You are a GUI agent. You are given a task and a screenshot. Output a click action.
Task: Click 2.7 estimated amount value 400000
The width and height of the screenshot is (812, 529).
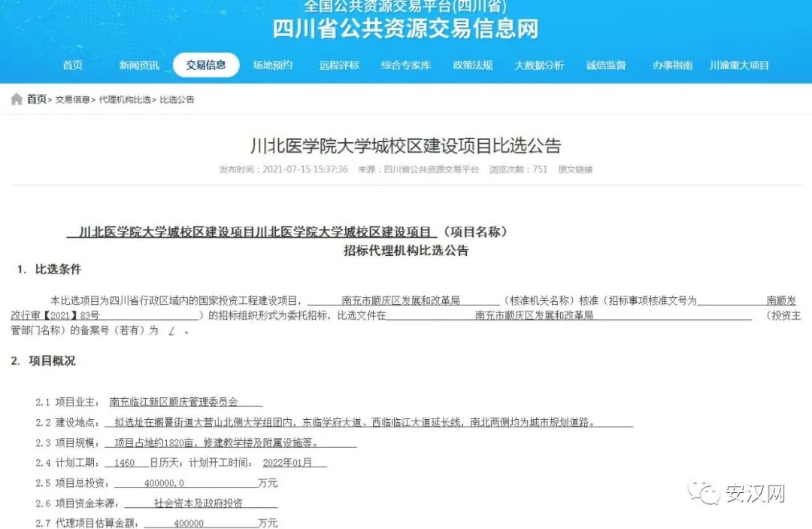pyautogui.click(x=189, y=523)
